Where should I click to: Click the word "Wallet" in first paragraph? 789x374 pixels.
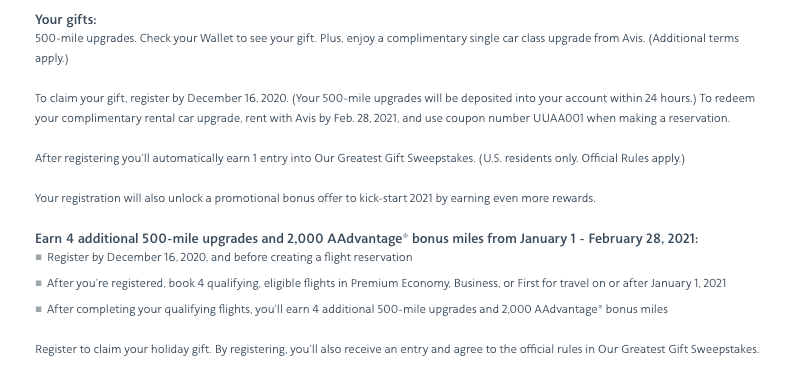pyautogui.click(x=216, y=38)
